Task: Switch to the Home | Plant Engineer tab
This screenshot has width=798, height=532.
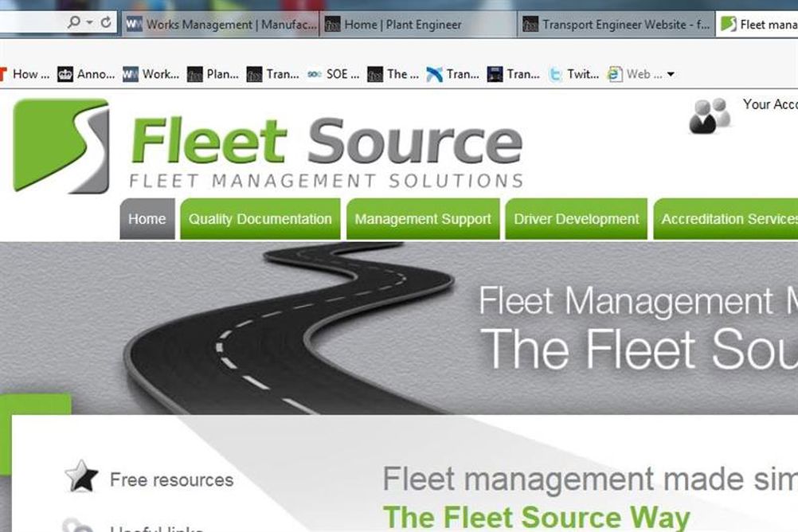Action: 418,24
